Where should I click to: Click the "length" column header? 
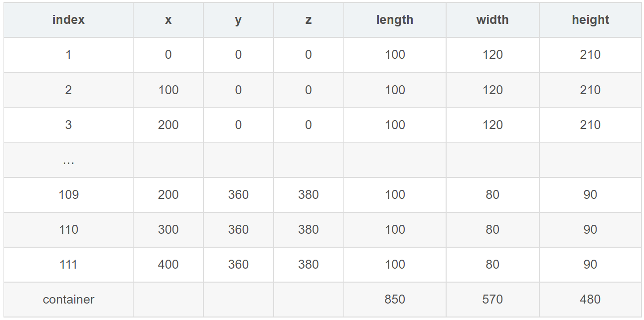(x=395, y=20)
